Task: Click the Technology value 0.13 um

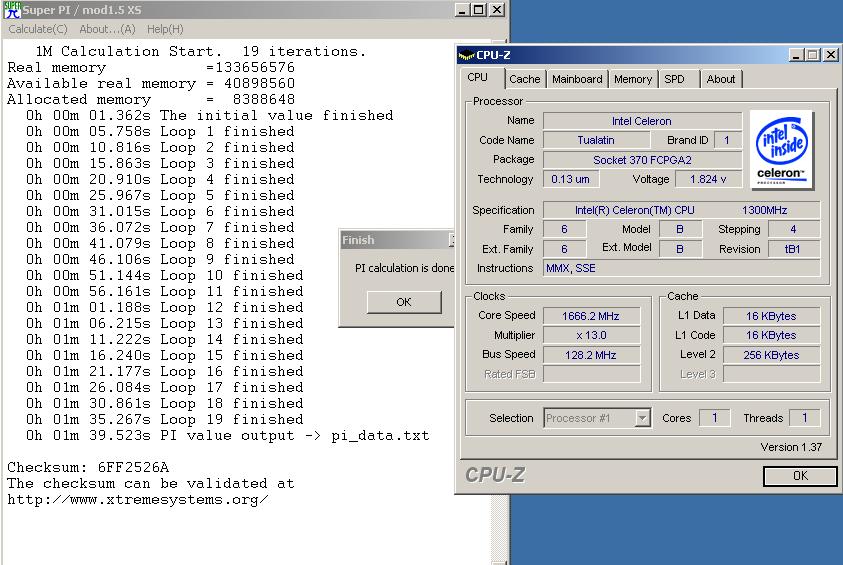Action: (571, 179)
